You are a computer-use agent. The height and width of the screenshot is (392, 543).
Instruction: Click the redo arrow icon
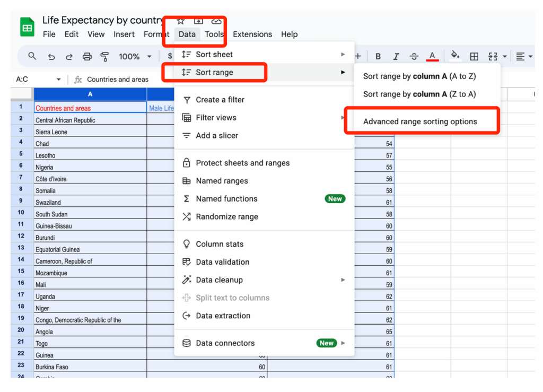click(69, 56)
